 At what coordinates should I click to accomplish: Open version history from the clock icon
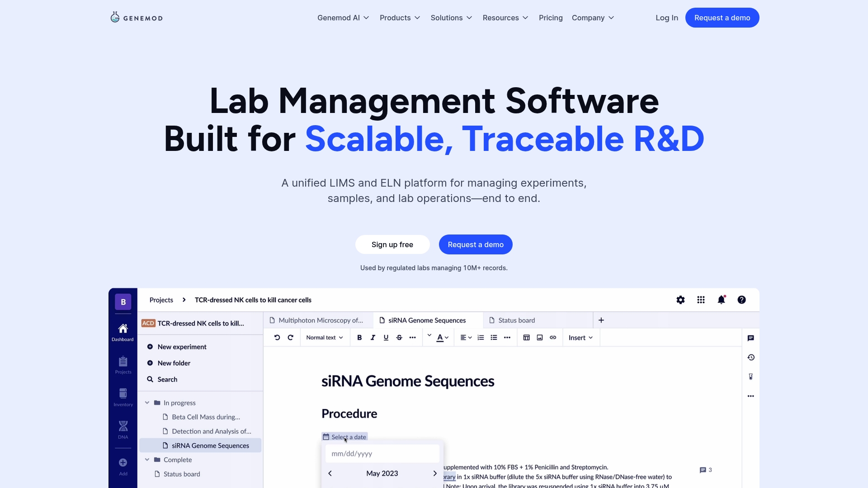(751, 357)
